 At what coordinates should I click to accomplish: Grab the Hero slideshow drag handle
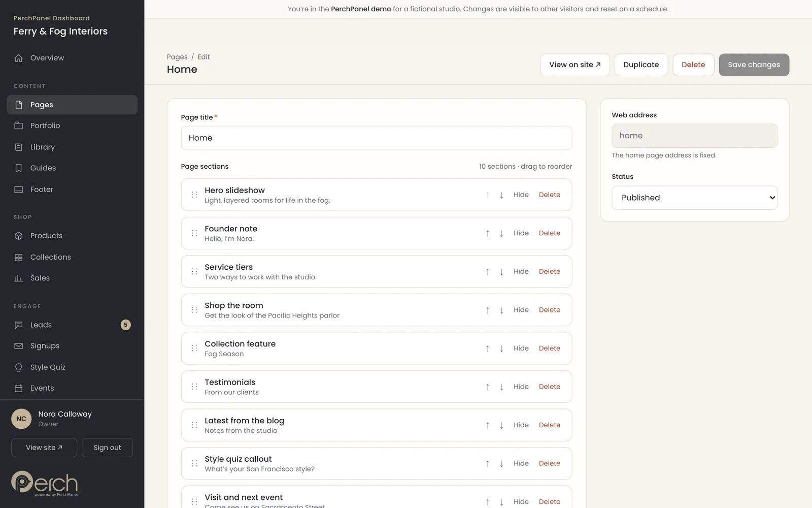pos(194,195)
